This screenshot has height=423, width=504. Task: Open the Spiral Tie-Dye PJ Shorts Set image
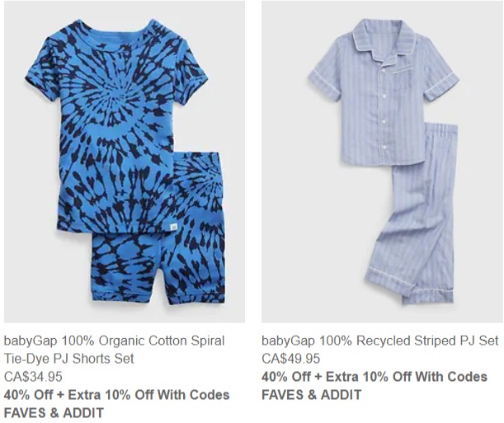click(x=125, y=162)
